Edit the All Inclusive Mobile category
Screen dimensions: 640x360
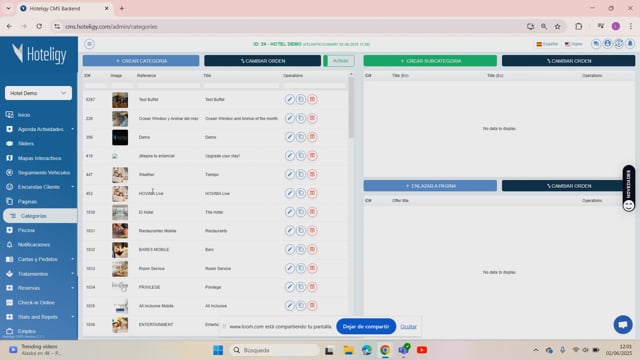(289, 306)
